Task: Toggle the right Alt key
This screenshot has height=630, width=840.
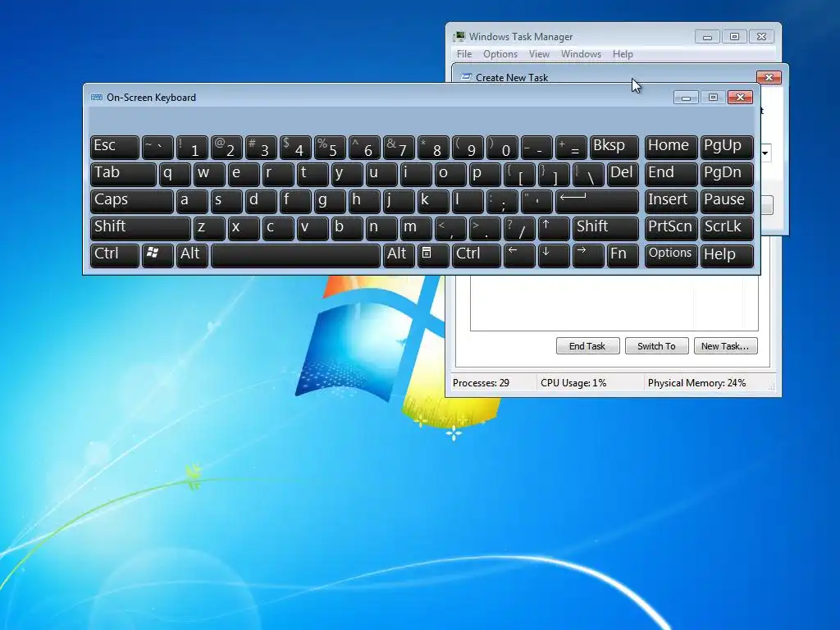Action: click(x=399, y=256)
